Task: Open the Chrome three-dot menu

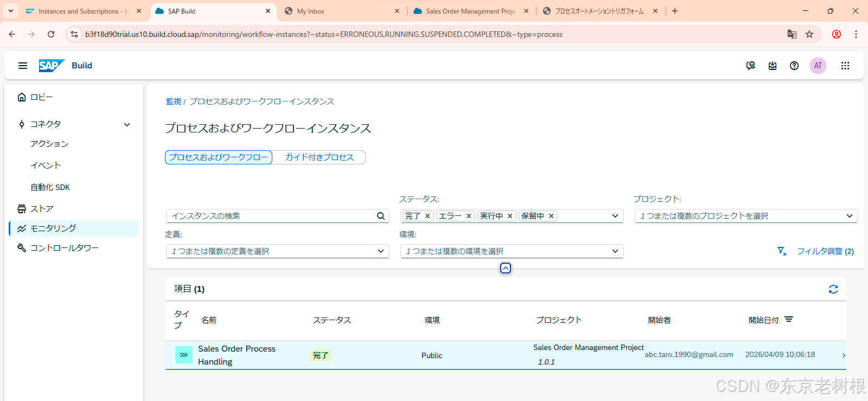Action: 856,34
